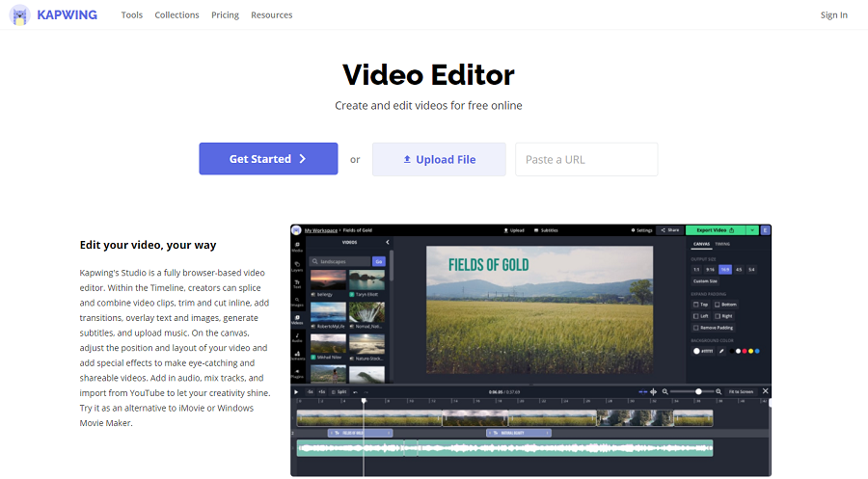Toggle the blue snap icon on timeline
This screenshot has height=479, width=868.
coord(642,391)
